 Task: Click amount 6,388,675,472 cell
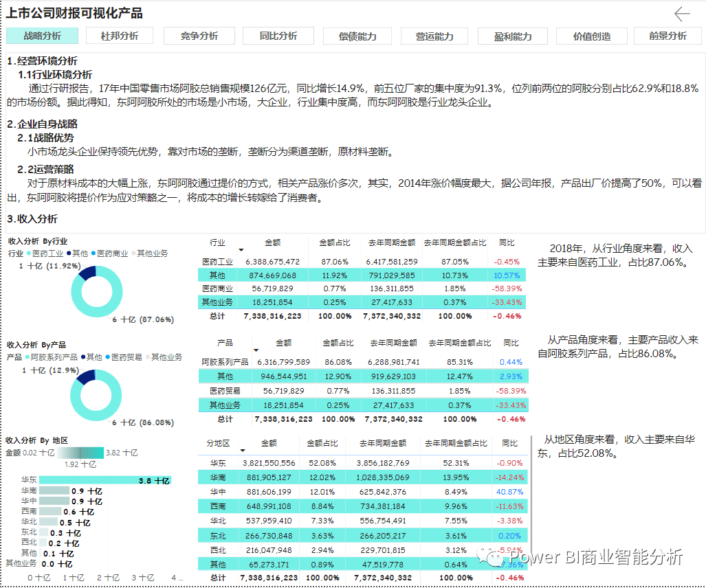point(272,262)
